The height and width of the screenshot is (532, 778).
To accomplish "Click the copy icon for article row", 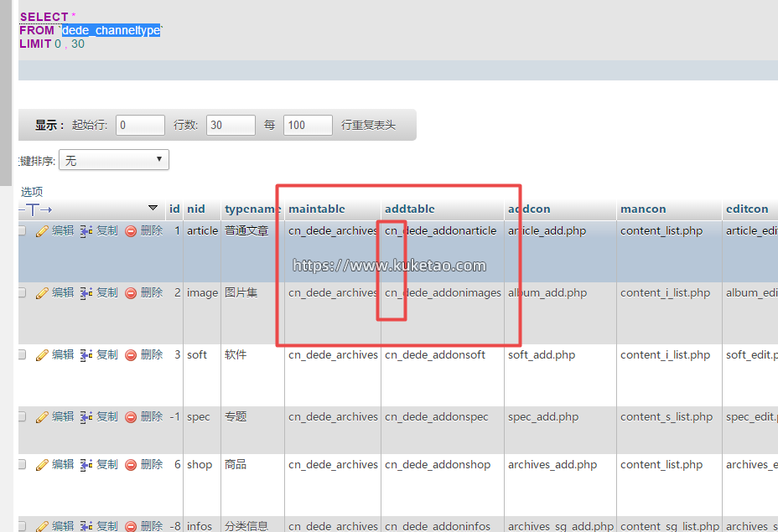I will (x=86, y=231).
